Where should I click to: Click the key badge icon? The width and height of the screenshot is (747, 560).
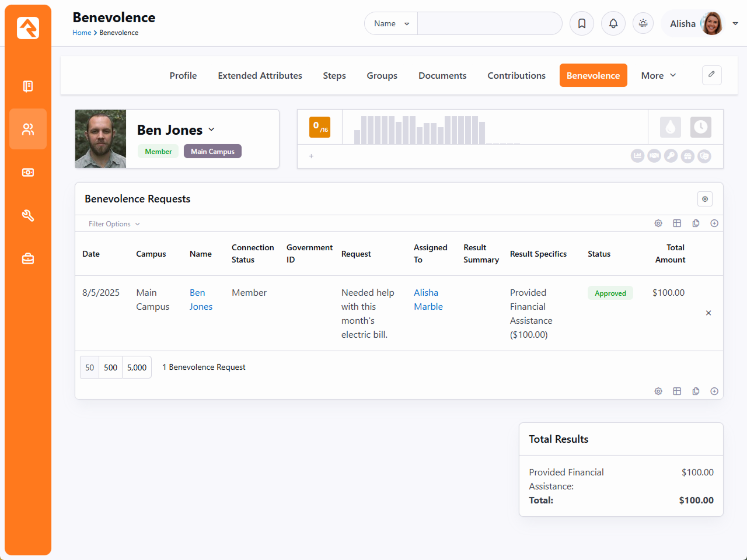coord(671,156)
